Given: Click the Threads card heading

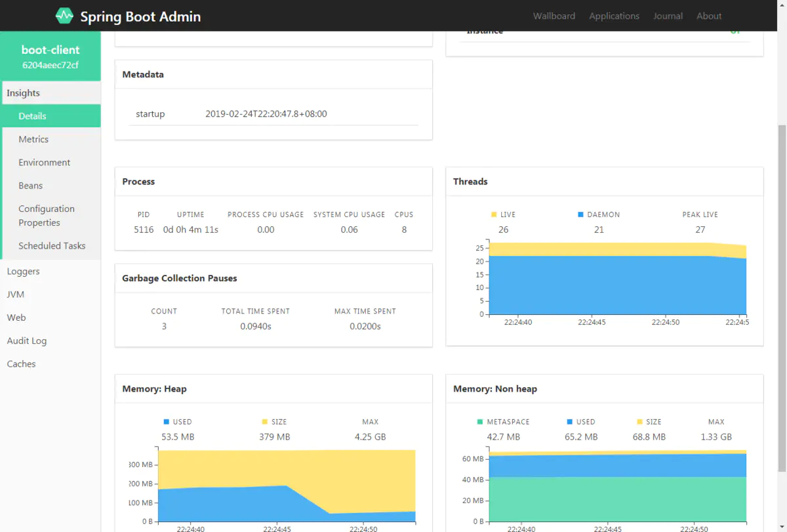Looking at the screenshot, I should tap(470, 182).
